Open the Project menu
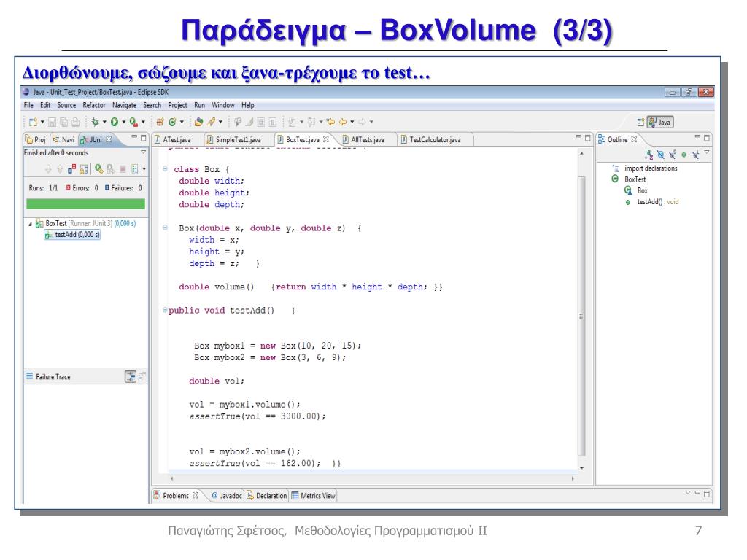This screenshot has width=747, height=560. point(178,105)
